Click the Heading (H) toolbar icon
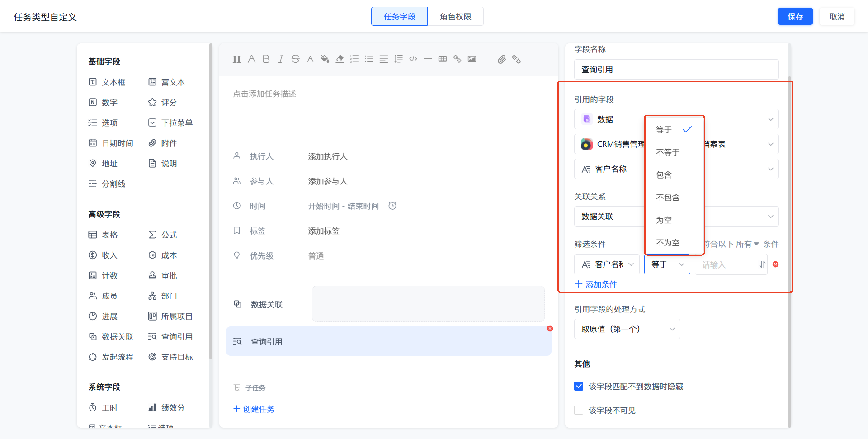868x439 pixels. coord(237,59)
